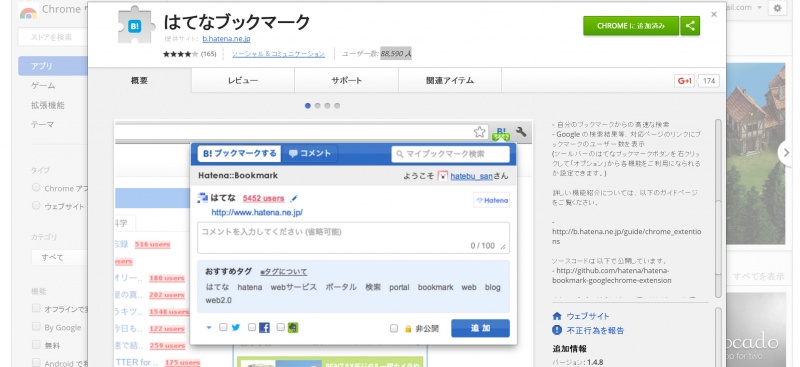Select テーマ in the store sidebar
Image resolution: width=800 pixels, height=367 pixels.
point(42,125)
